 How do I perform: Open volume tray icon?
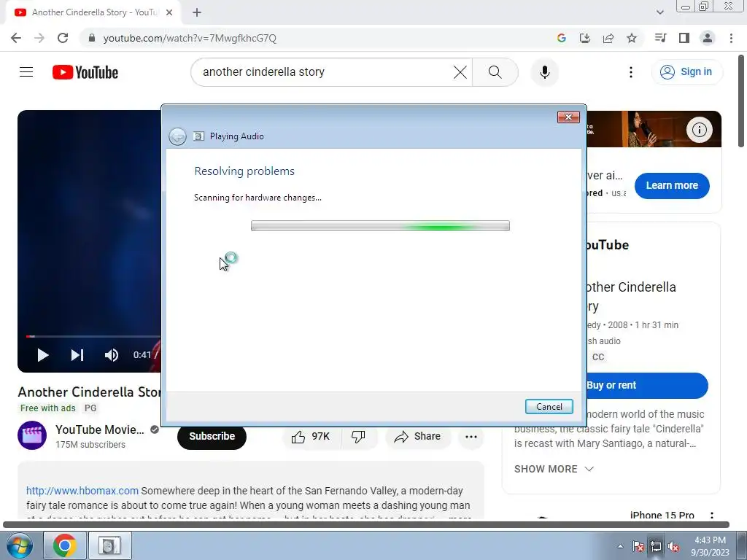[673, 547]
